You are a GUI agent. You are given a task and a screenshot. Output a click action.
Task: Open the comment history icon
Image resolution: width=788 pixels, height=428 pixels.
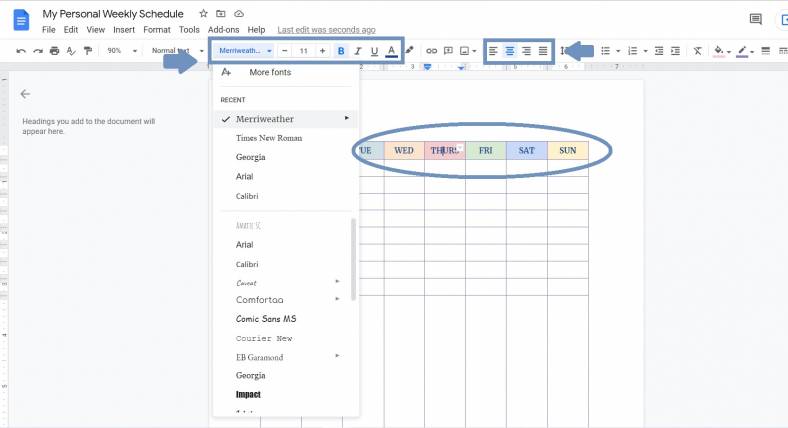click(x=755, y=19)
